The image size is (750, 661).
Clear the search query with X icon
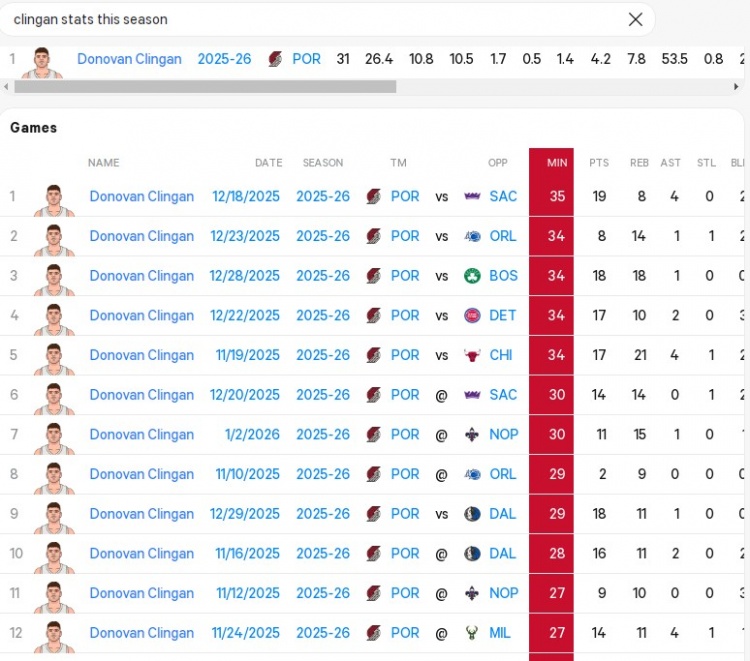[635, 19]
